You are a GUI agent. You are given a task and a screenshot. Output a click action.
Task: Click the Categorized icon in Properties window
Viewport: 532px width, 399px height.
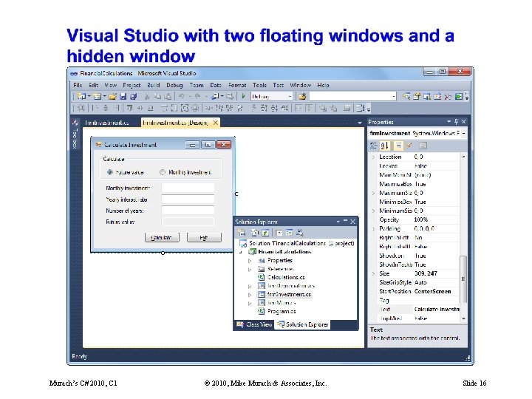[x=374, y=146]
